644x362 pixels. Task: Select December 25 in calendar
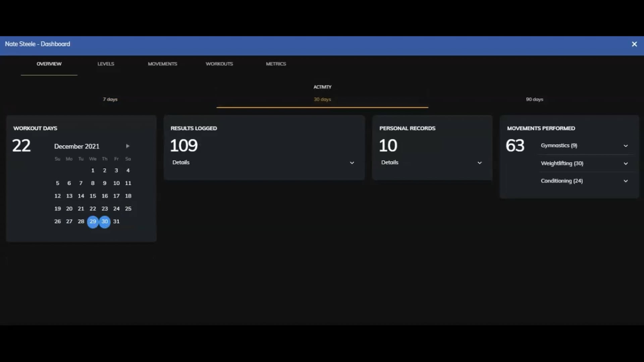click(128, 208)
